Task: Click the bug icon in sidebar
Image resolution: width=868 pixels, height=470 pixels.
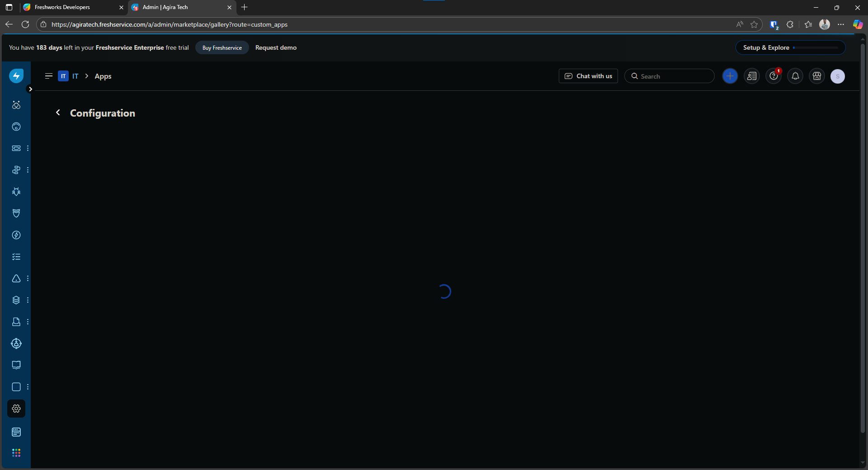Action: tap(16, 192)
